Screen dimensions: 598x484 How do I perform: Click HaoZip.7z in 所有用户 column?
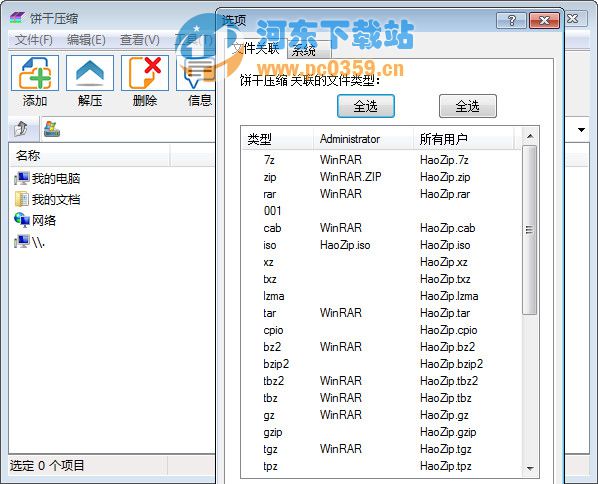tap(444, 159)
